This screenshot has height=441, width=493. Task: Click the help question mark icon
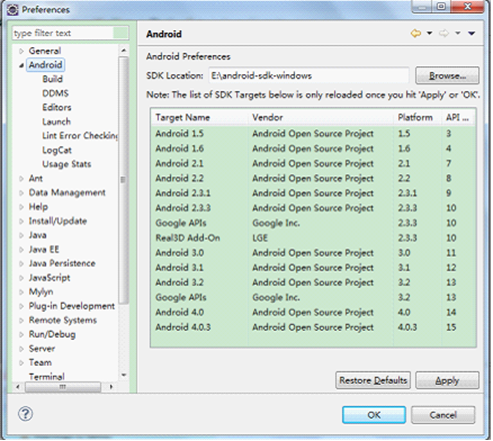pos(25,414)
